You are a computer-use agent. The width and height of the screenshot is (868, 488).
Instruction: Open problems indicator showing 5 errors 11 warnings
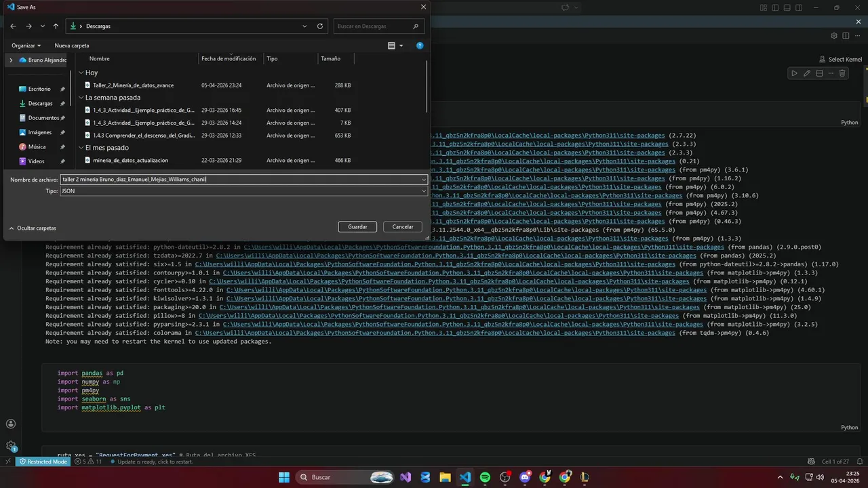click(x=88, y=462)
